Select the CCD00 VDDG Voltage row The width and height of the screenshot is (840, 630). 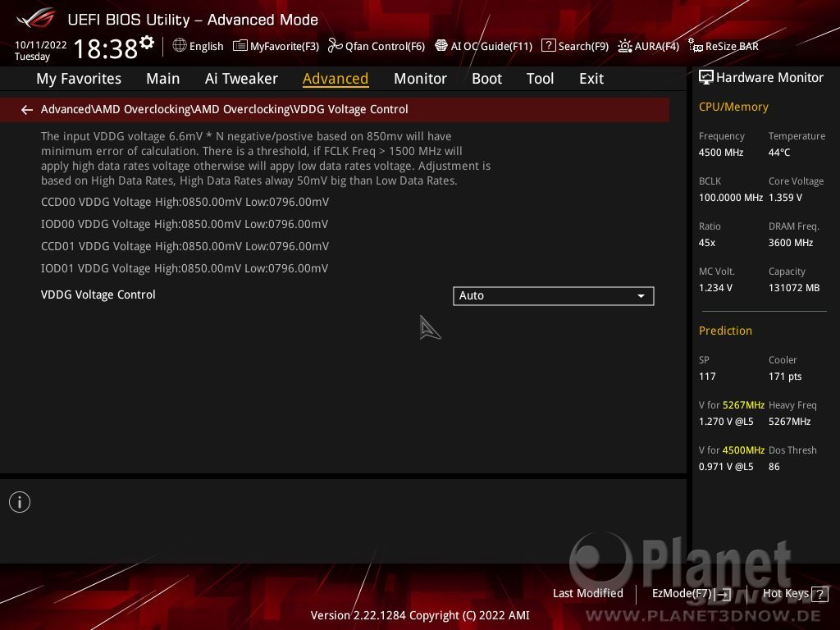pos(185,202)
